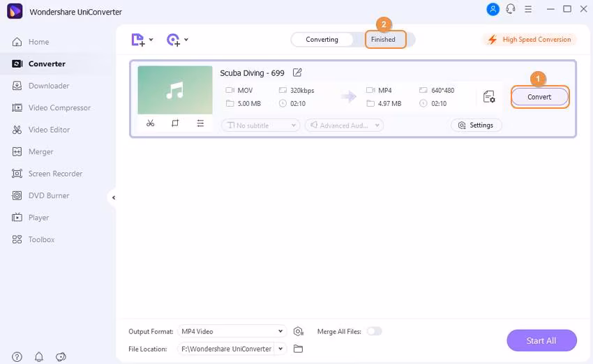Open notifications bell icon
The width and height of the screenshot is (593, 364).
point(39,356)
